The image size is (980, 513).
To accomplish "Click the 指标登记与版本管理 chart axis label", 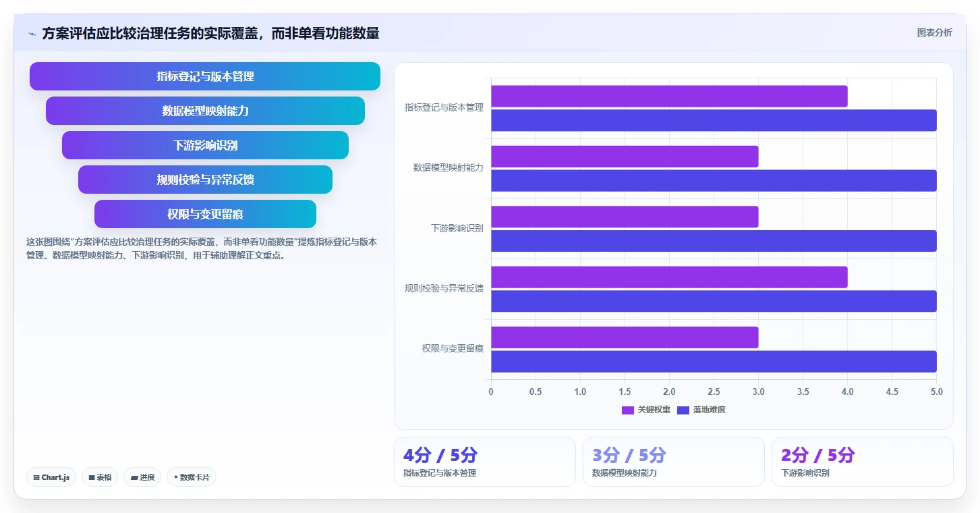I will (x=444, y=107).
